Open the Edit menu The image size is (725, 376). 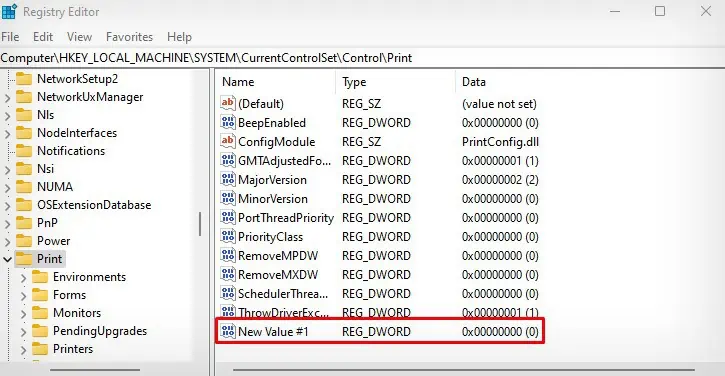coord(43,37)
